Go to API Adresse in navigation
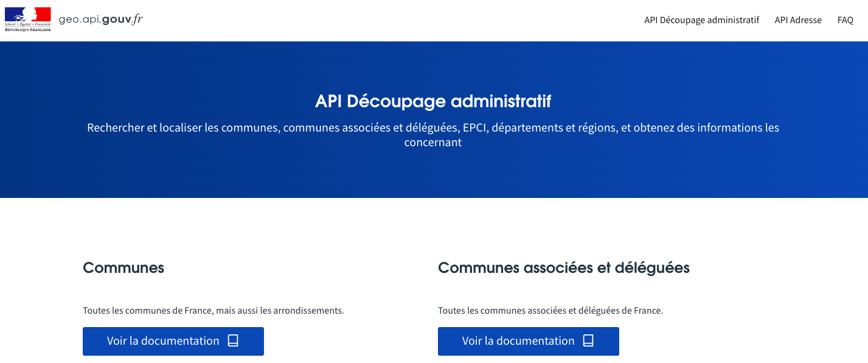Viewport: 868px width, 363px height. pyautogui.click(x=798, y=20)
